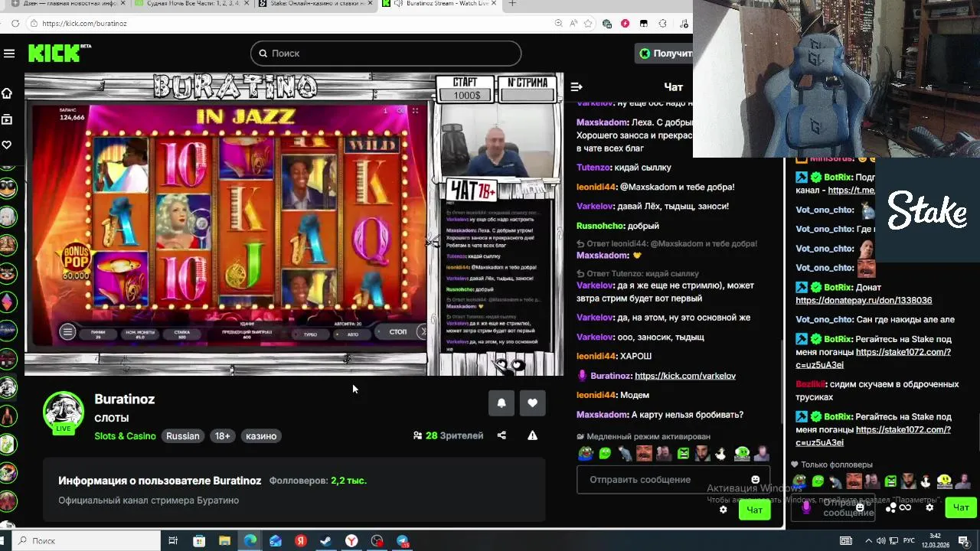Open the kick.com/varkelov link in chat
Image resolution: width=980 pixels, height=551 pixels.
point(684,376)
